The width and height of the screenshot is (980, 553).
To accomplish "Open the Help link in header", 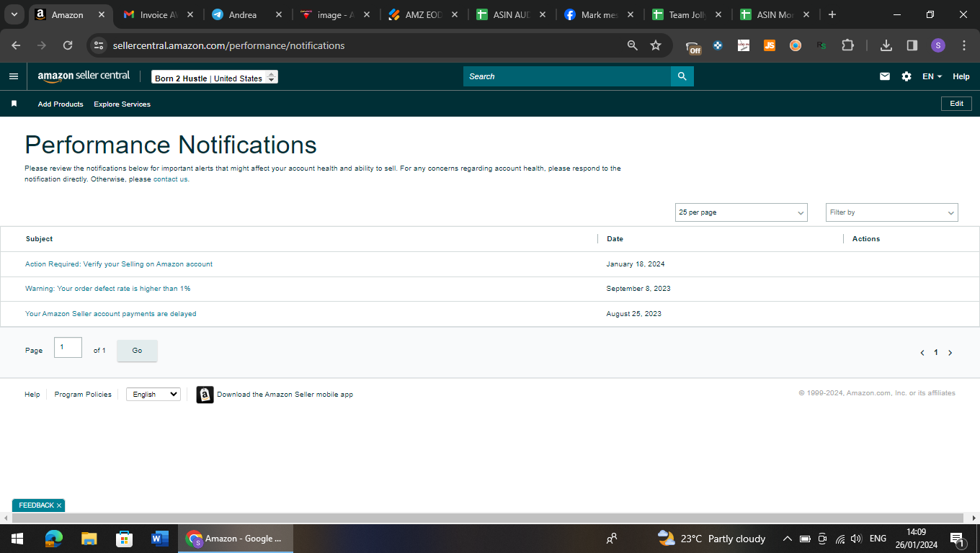I will coord(961,76).
